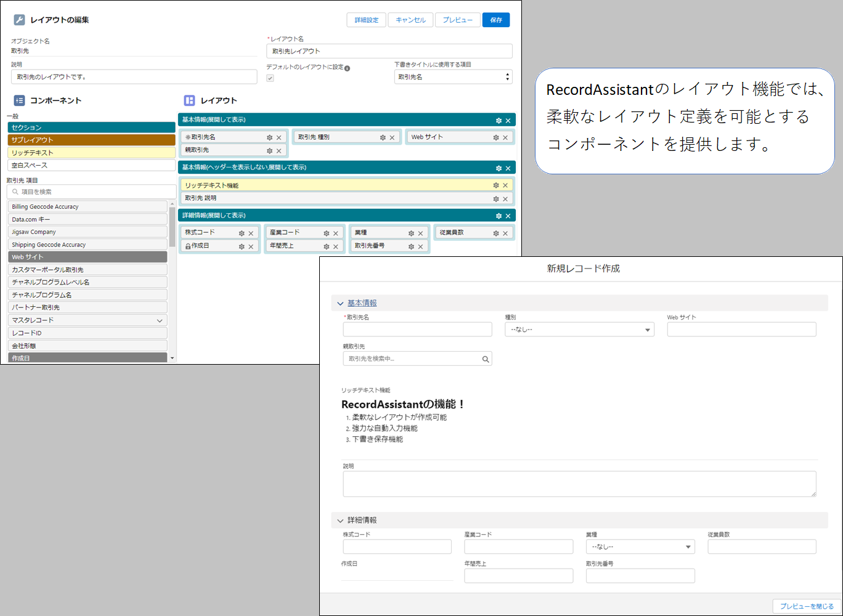Open gear settings for 産業コード field
The image size is (843, 616).
(327, 233)
